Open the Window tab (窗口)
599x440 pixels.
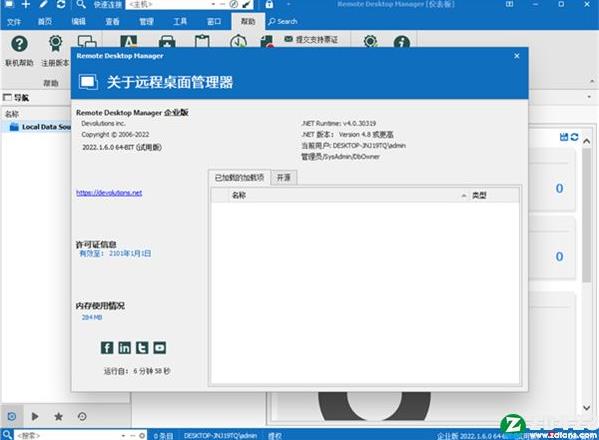(214, 21)
